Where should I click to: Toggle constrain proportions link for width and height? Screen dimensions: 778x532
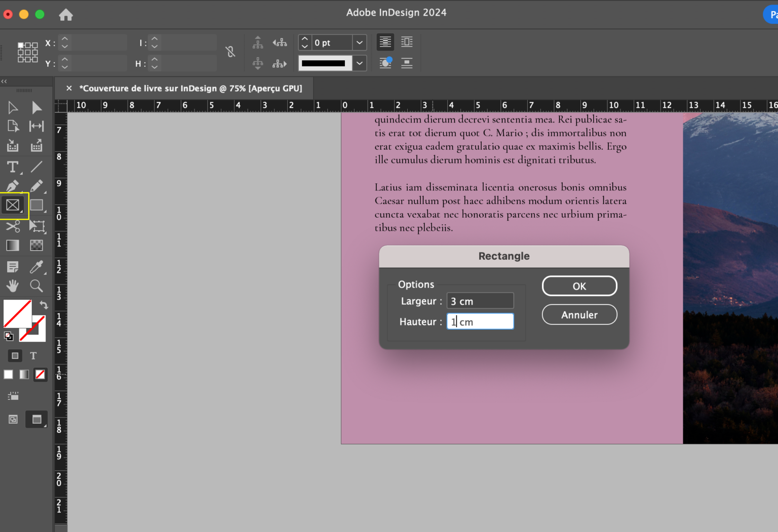[x=230, y=52]
